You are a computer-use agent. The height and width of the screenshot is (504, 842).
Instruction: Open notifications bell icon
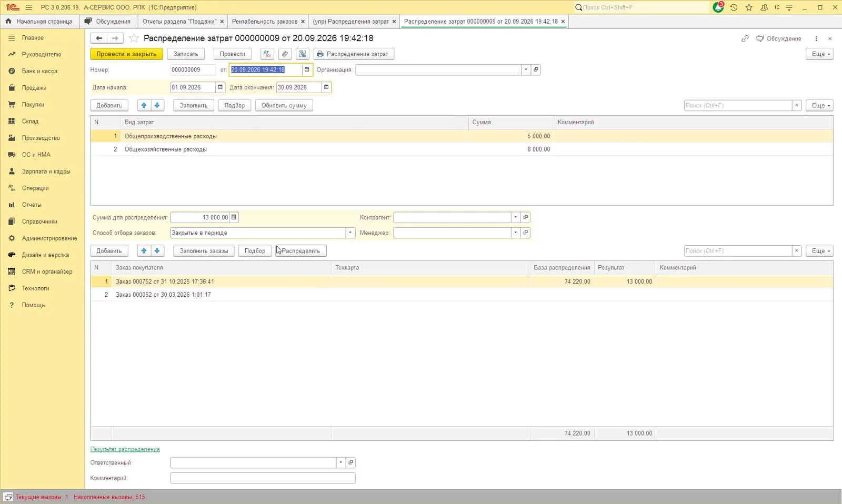pos(718,7)
